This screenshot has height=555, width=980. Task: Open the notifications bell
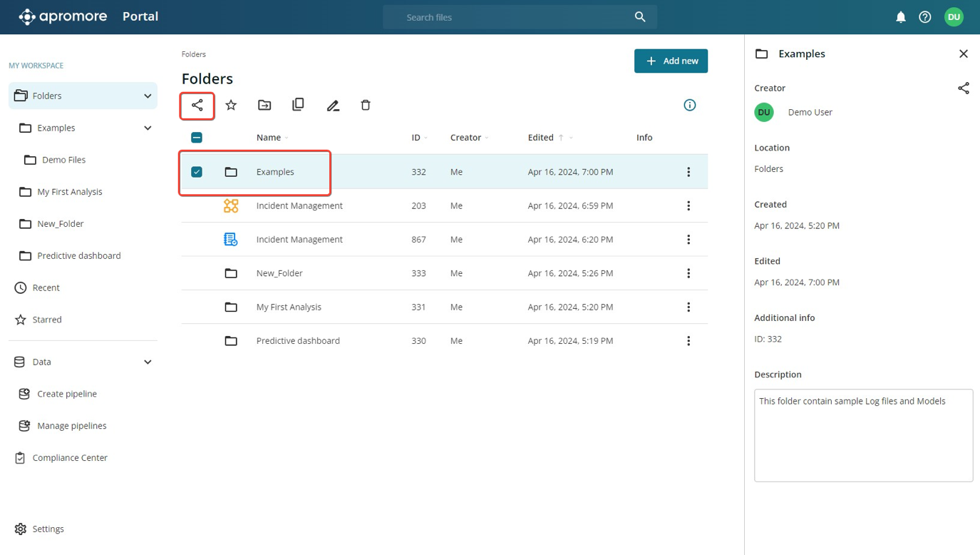tap(901, 17)
